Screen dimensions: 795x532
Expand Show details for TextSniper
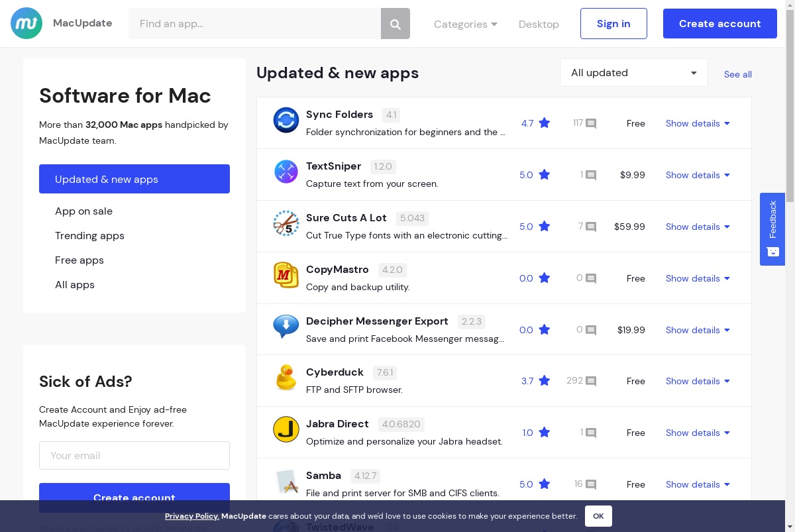pos(698,175)
